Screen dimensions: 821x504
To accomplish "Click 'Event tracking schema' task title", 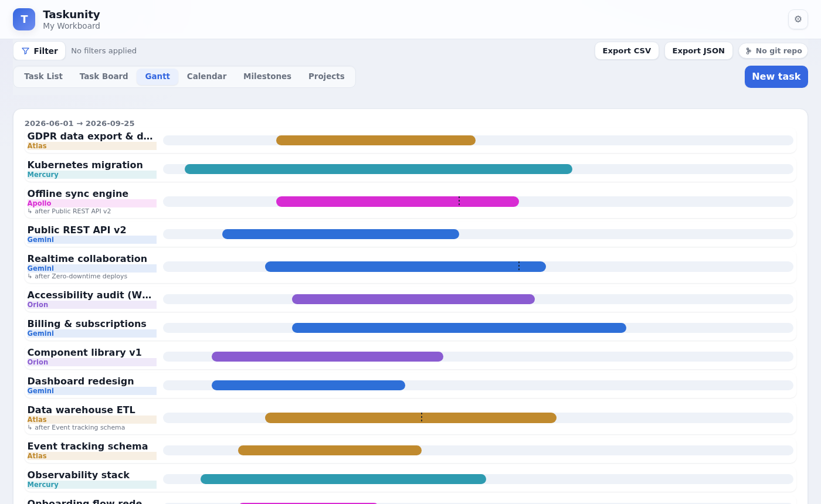I will pyautogui.click(x=87, y=447).
